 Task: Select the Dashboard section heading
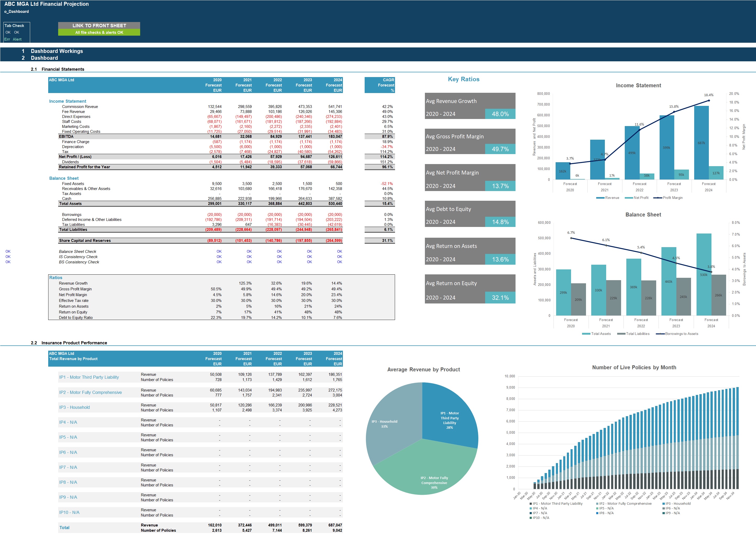click(44, 58)
